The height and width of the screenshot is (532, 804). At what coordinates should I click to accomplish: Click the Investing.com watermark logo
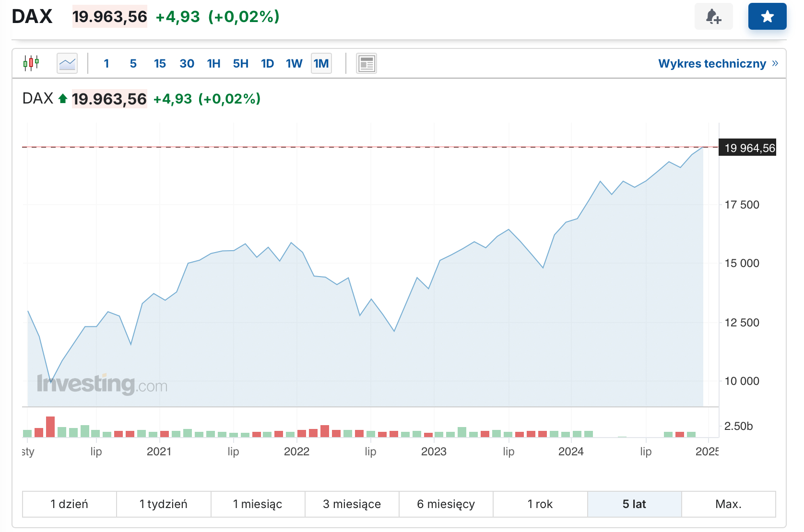[102, 384]
